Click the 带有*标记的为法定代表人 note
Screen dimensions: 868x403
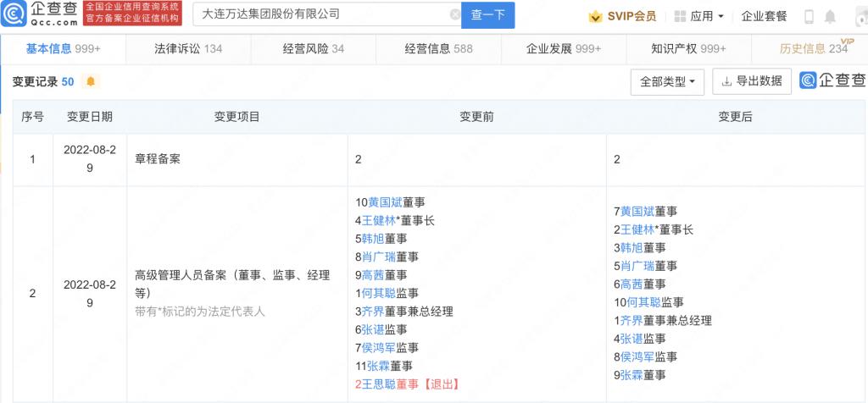click(200, 312)
